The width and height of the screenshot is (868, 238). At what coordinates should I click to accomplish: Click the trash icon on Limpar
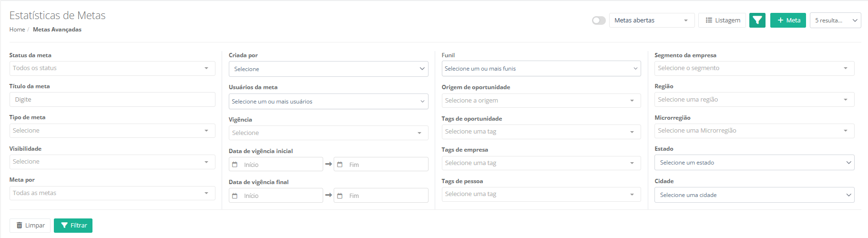20,226
